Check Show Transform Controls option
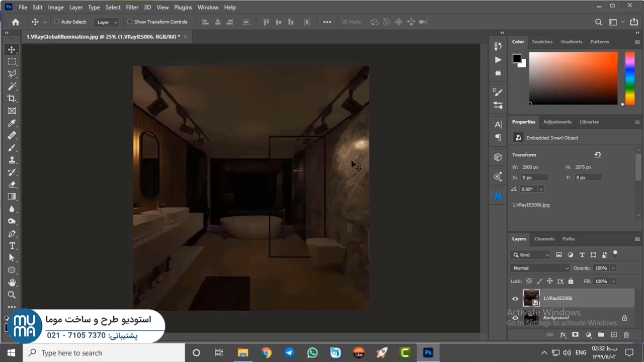 130,22
